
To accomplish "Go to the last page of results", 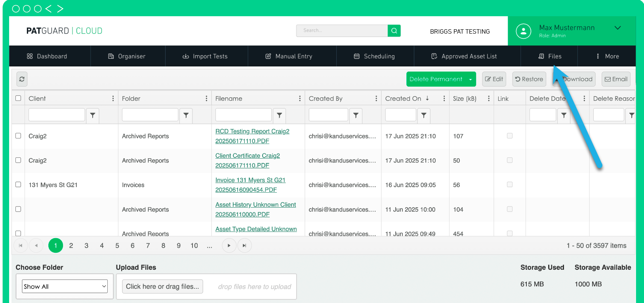I will click(x=244, y=246).
